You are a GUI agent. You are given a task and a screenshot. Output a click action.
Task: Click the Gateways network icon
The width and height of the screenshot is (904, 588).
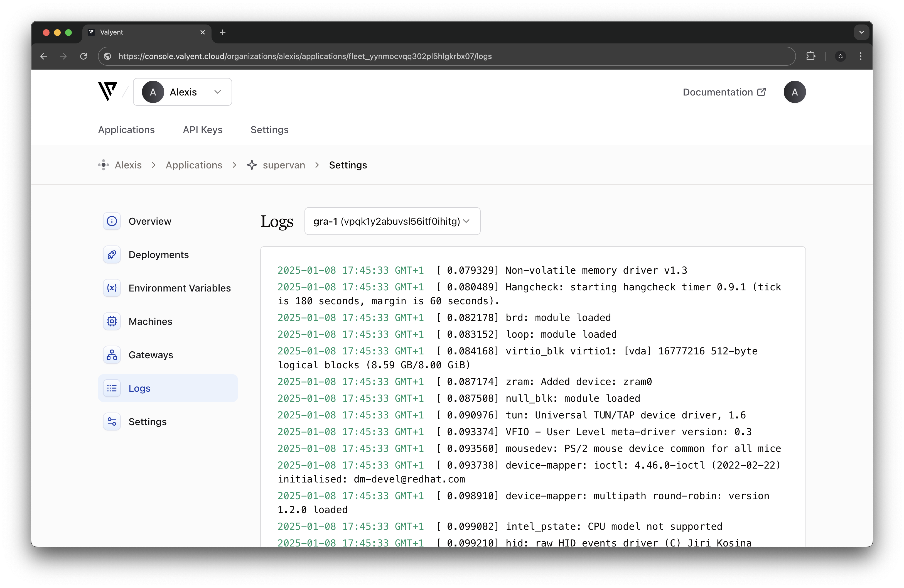(x=112, y=355)
